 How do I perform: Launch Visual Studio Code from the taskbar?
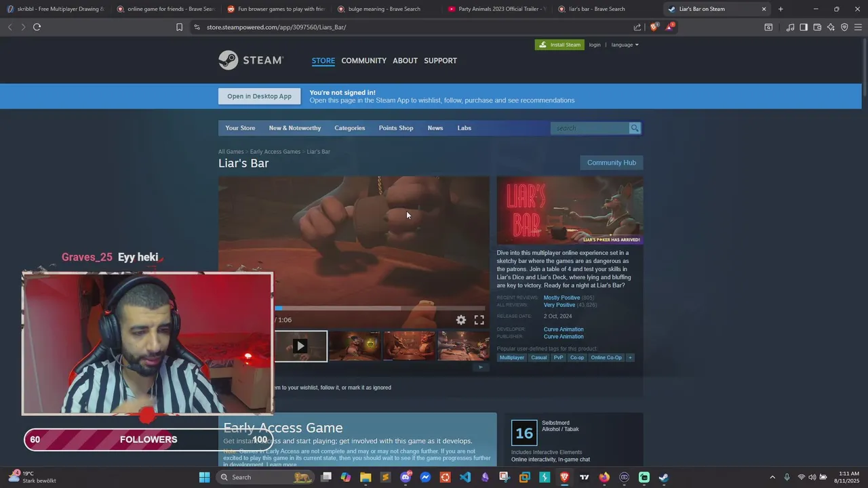[465, 477]
